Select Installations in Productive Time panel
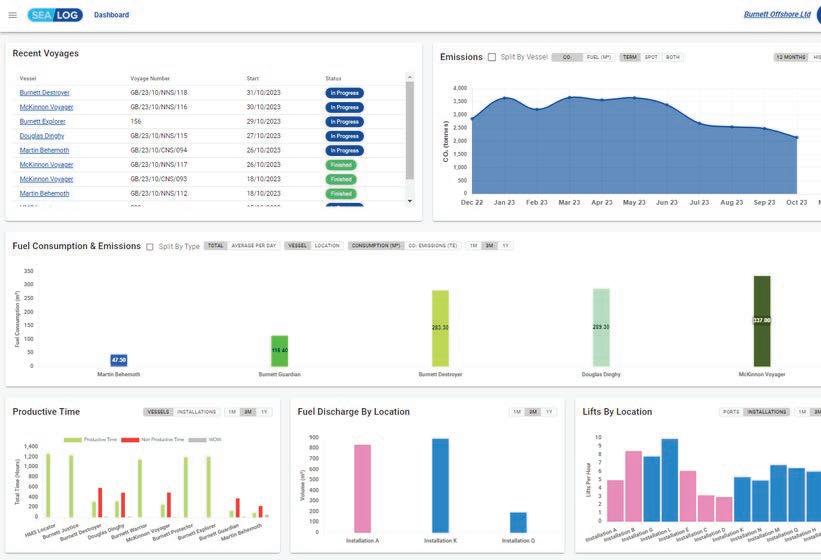821x560 pixels. [196, 412]
